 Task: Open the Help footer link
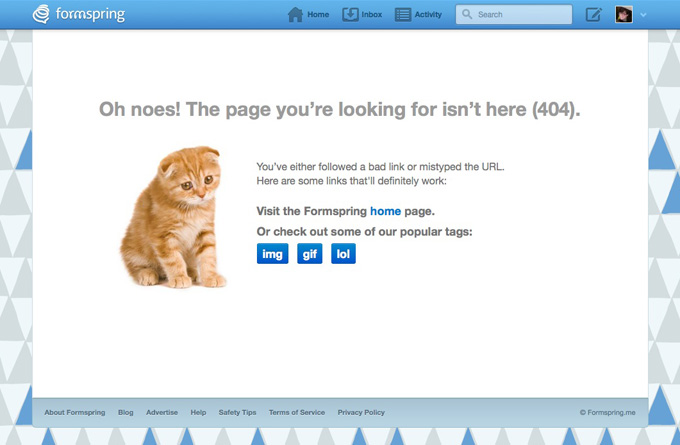198,412
